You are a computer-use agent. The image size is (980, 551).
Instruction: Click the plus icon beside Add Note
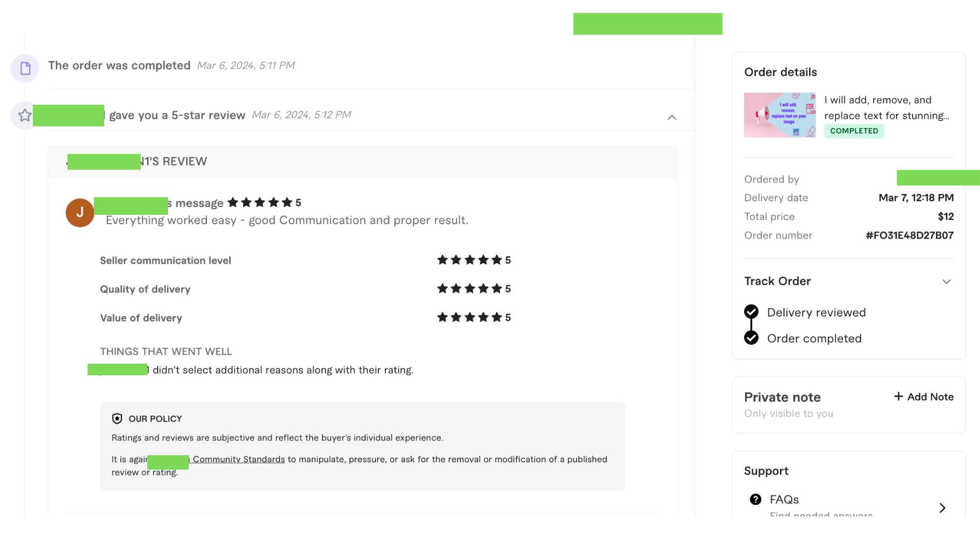click(x=898, y=396)
